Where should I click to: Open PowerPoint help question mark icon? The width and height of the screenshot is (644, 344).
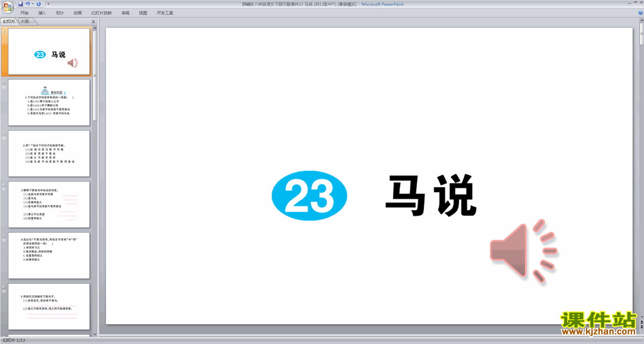(x=641, y=13)
